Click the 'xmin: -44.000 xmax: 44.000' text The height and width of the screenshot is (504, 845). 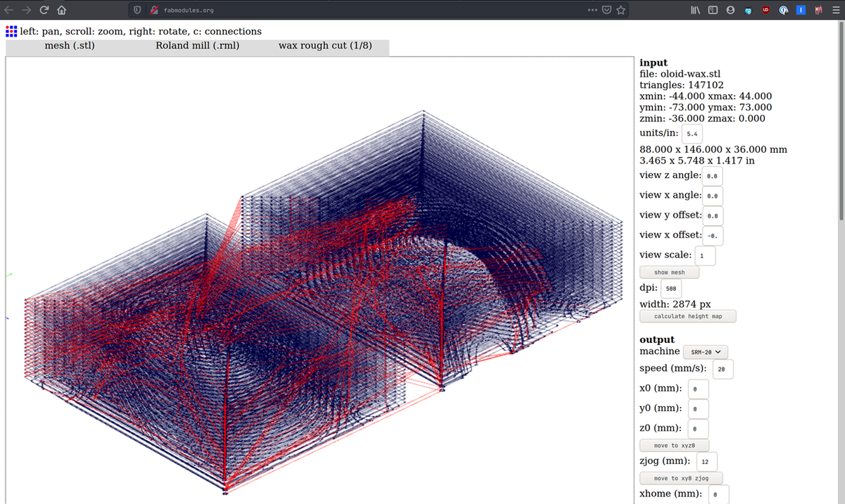(706, 96)
